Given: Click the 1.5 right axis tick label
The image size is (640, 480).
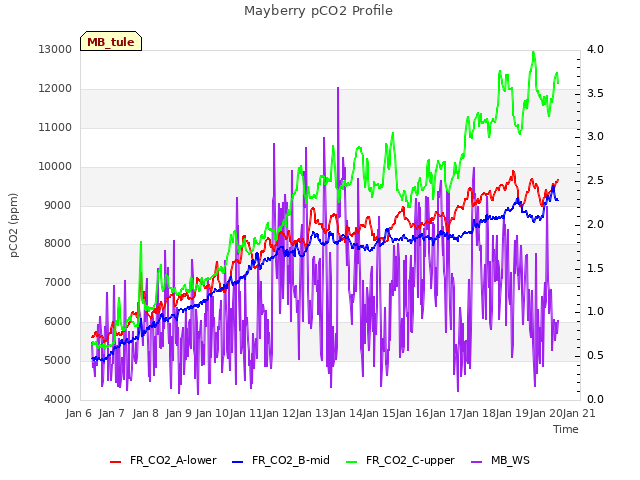Looking at the screenshot, I should [x=595, y=268].
